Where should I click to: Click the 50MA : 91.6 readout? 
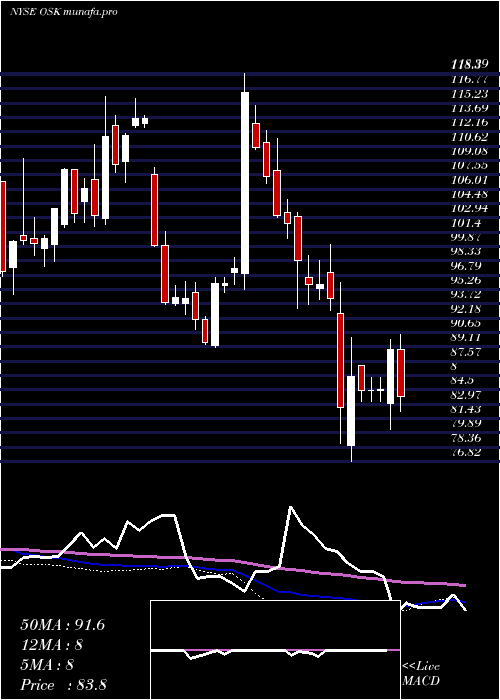[x=63, y=625]
